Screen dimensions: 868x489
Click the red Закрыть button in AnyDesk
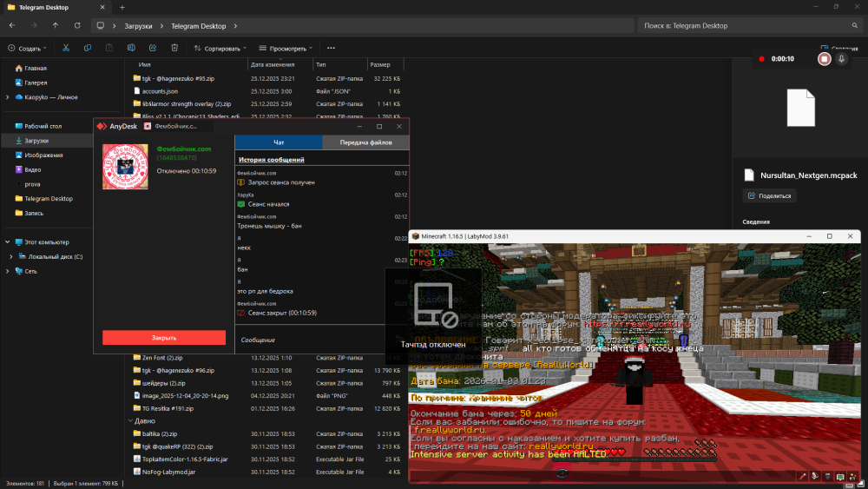pyautogui.click(x=164, y=337)
